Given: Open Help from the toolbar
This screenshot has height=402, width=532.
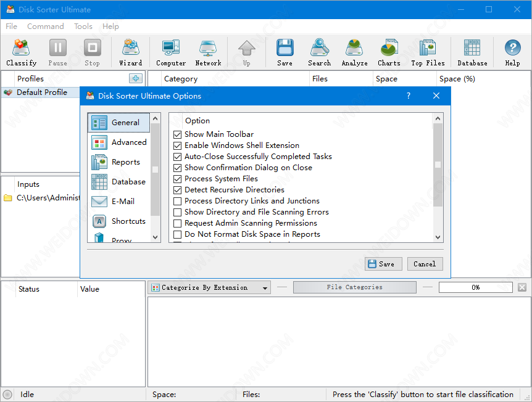Looking at the screenshot, I should tap(512, 52).
